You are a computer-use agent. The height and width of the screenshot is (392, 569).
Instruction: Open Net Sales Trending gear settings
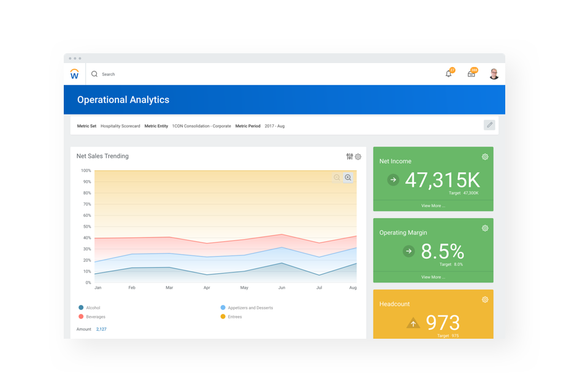[x=358, y=157]
